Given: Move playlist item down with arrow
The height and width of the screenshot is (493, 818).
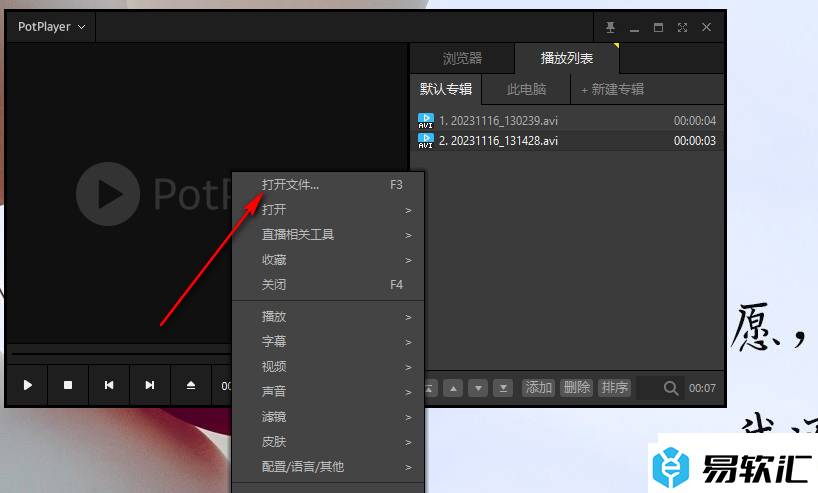Looking at the screenshot, I should click(x=478, y=388).
